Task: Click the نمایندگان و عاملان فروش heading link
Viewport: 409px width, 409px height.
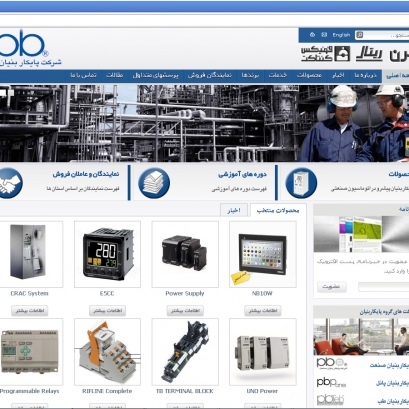Action: [x=86, y=174]
